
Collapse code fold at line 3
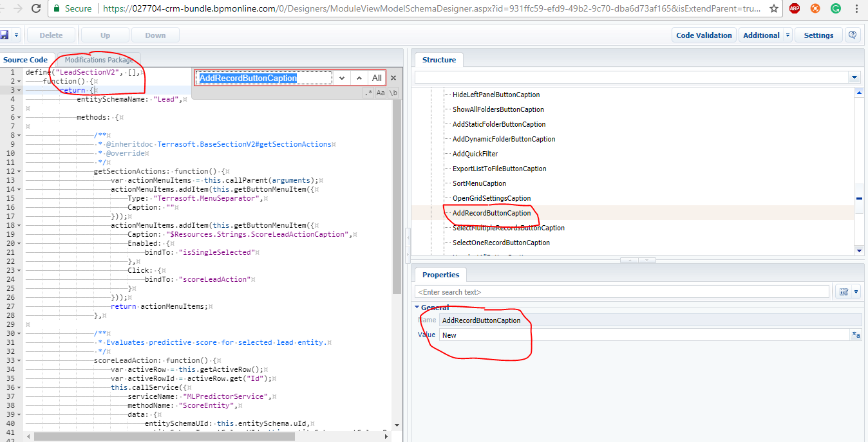point(19,90)
